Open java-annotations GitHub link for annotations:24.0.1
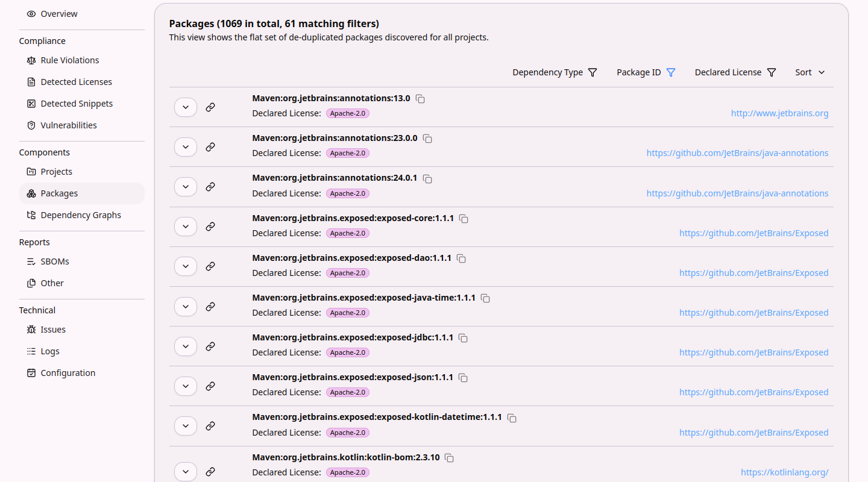The width and height of the screenshot is (868, 482). (737, 193)
